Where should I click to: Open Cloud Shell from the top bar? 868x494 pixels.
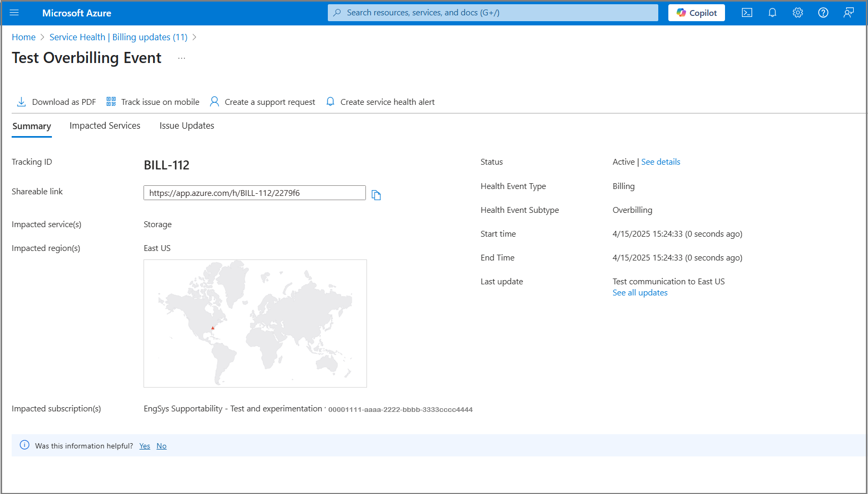click(x=747, y=13)
